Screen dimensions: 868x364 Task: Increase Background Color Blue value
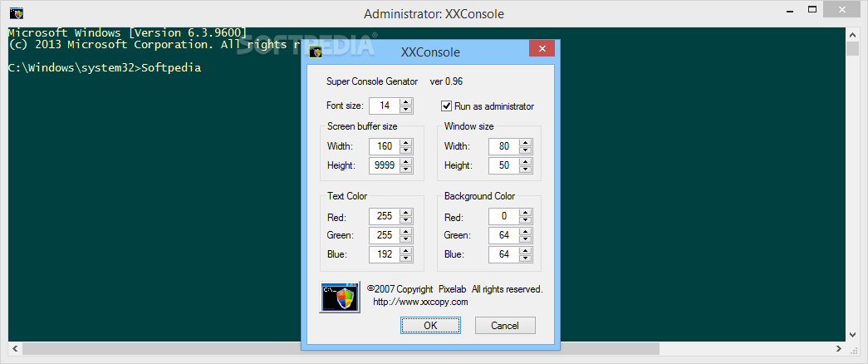click(526, 251)
